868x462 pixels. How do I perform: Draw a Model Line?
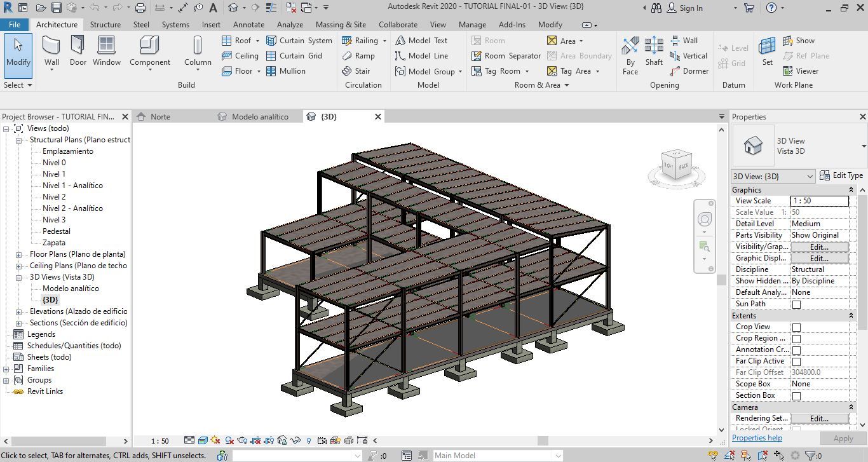pyautogui.click(x=421, y=56)
